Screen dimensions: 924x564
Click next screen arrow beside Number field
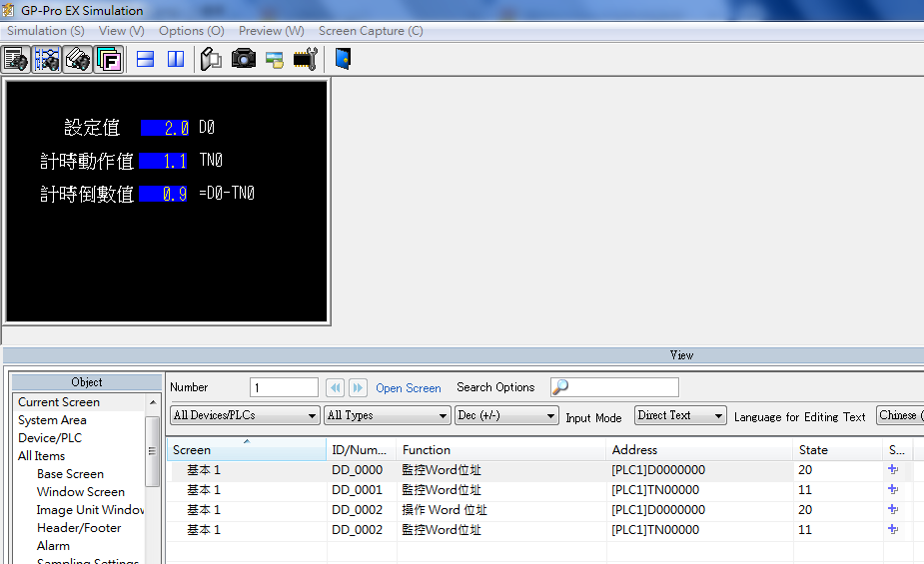click(358, 387)
